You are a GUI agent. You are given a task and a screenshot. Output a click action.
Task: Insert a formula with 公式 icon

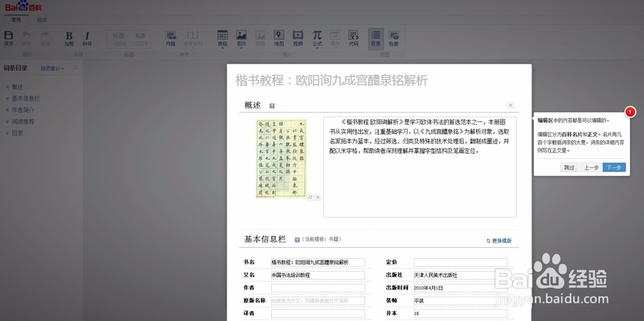(x=317, y=35)
